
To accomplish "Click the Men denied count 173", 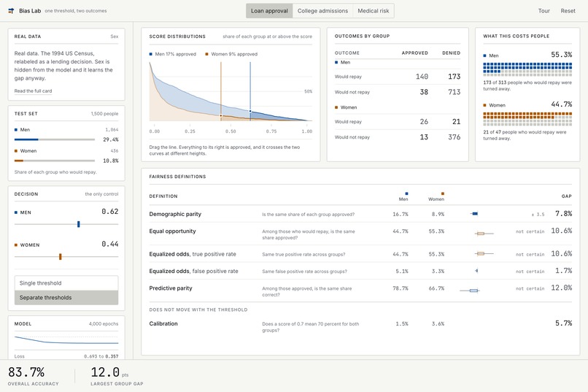I will tap(454, 77).
